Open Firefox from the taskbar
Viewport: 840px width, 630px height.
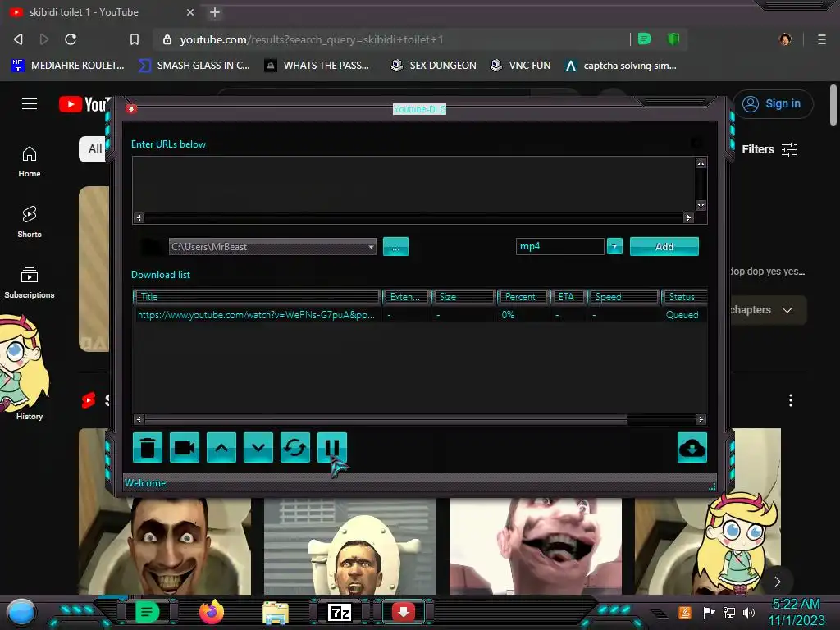212,612
